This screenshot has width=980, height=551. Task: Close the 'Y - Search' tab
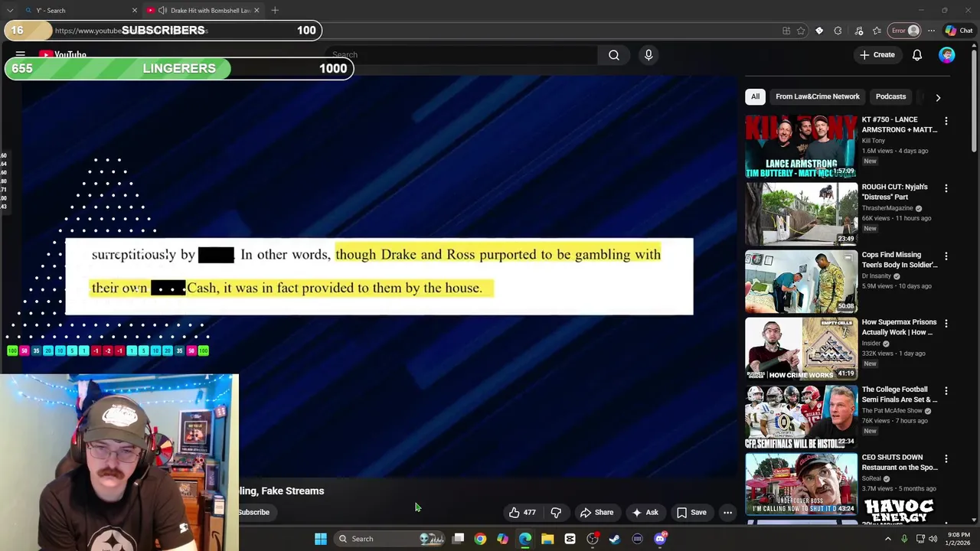(135, 11)
